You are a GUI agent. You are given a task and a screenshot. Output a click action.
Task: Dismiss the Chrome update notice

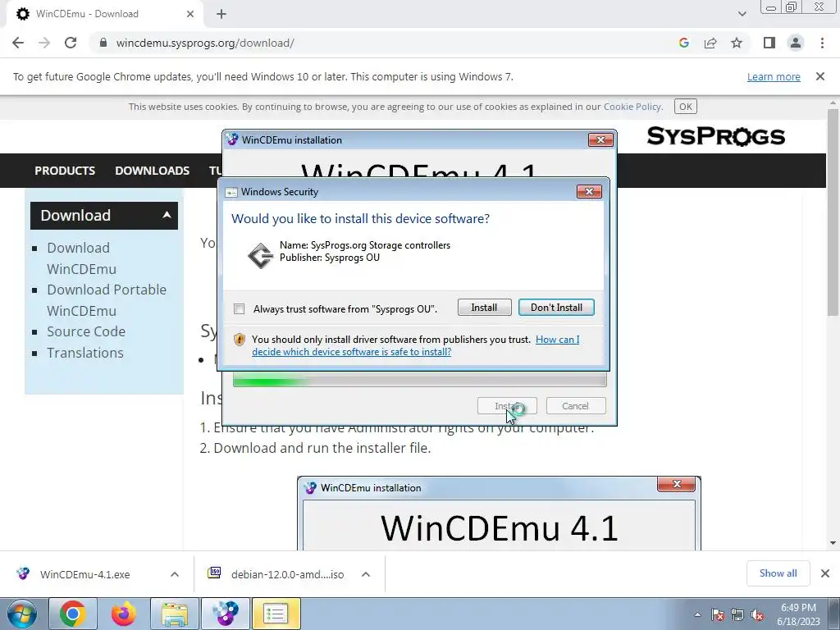coord(819,76)
